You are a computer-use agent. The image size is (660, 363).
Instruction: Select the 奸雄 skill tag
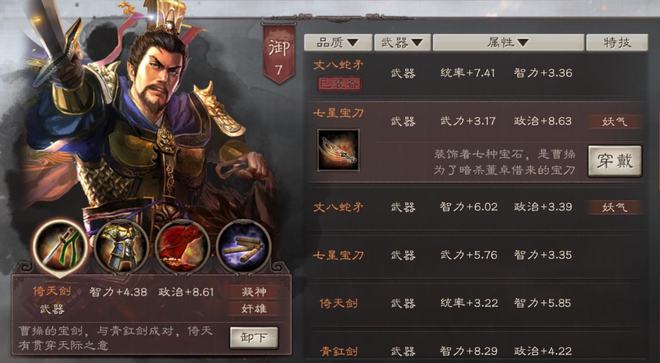pos(254,309)
